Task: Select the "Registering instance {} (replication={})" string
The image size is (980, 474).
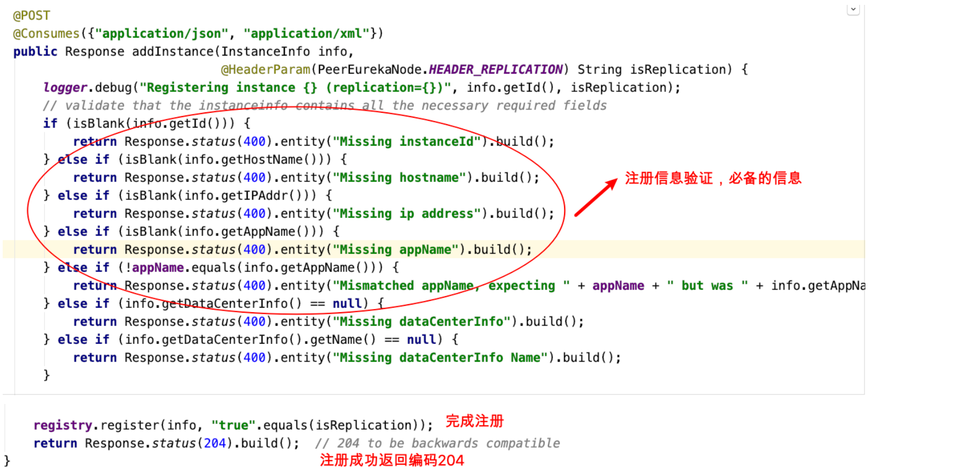Action: pos(296,88)
